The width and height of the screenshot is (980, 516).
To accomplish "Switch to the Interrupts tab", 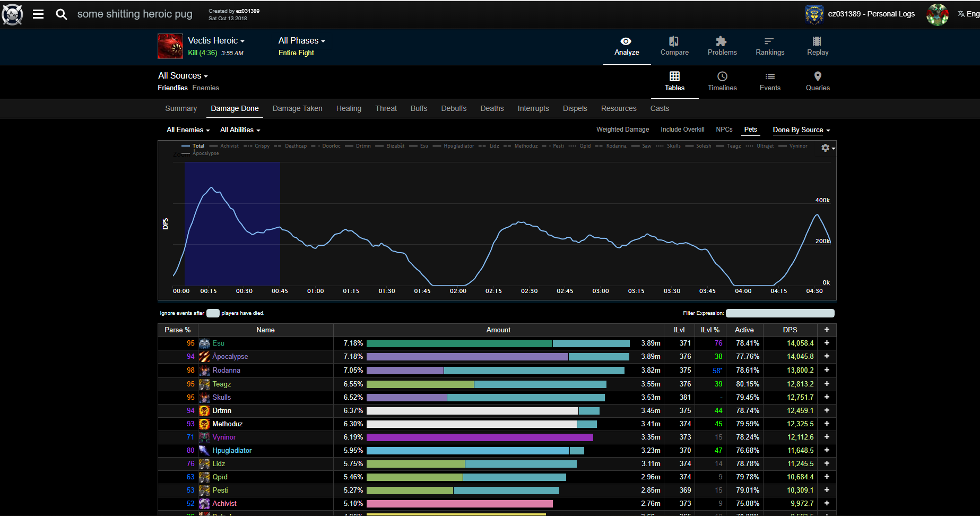I will (533, 108).
